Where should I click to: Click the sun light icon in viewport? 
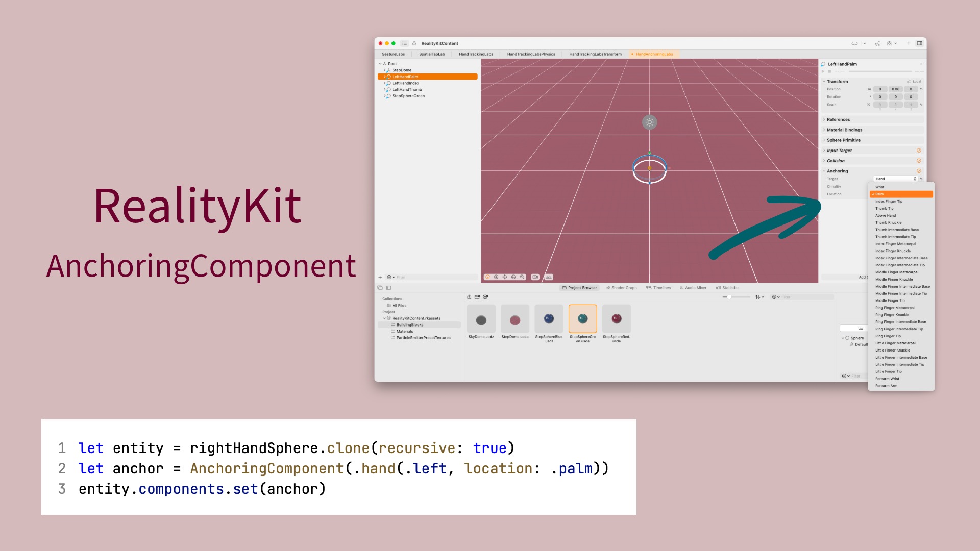(649, 122)
